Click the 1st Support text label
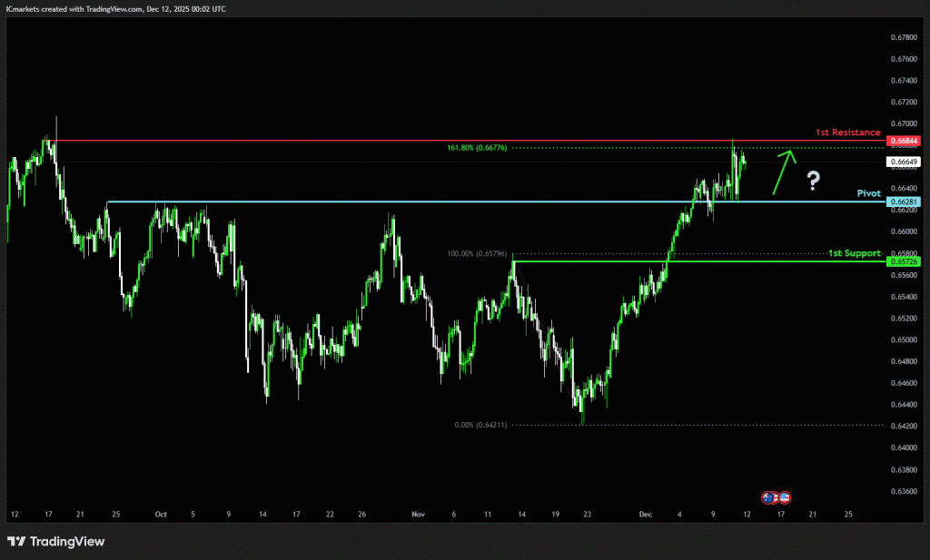The width and height of the screenshot is (930, 560). click(855, 252)
